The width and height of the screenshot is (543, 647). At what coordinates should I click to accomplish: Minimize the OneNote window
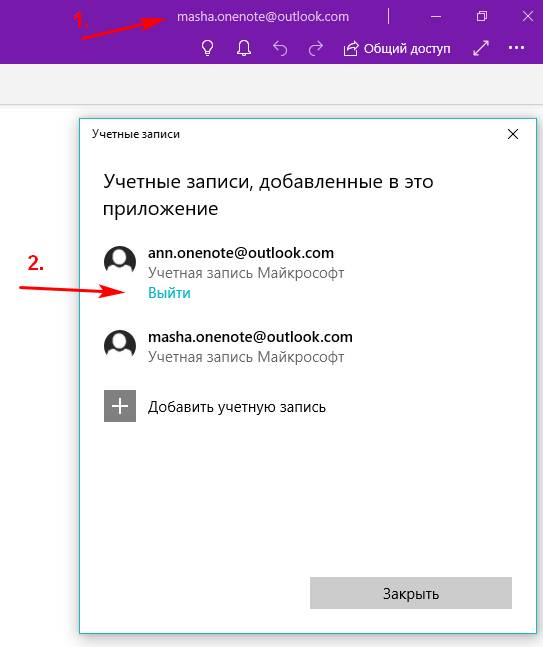[x=436, y=17]
